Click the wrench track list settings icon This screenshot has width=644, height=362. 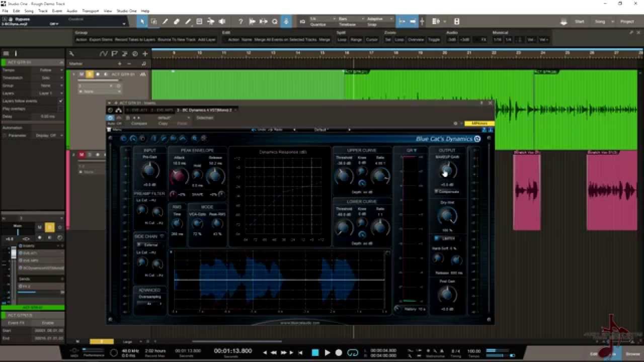(x=72, y=54)
